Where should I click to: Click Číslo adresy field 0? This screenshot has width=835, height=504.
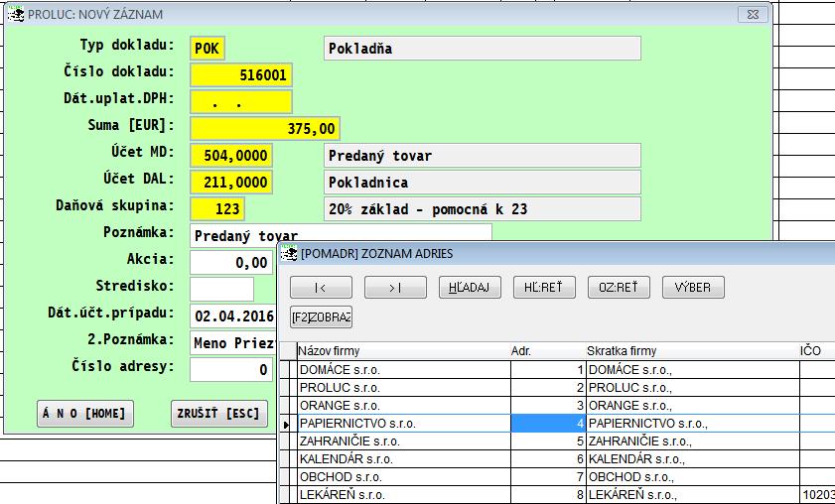coord(231,369)
